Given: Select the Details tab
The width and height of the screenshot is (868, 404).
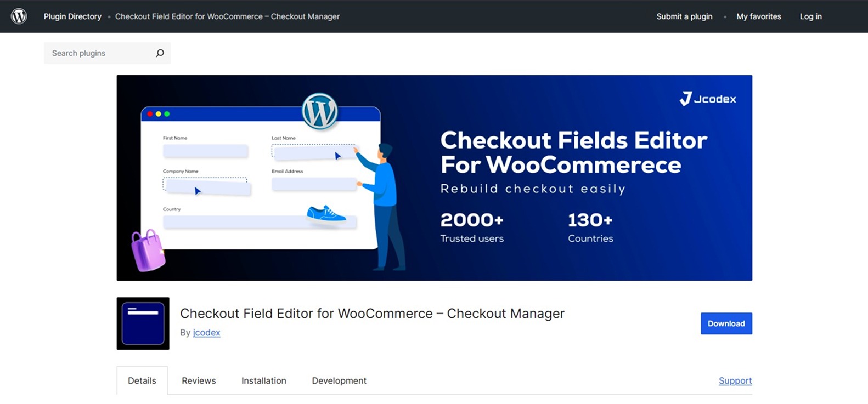Looking at the screenshot, I should (x=142, y=380).
